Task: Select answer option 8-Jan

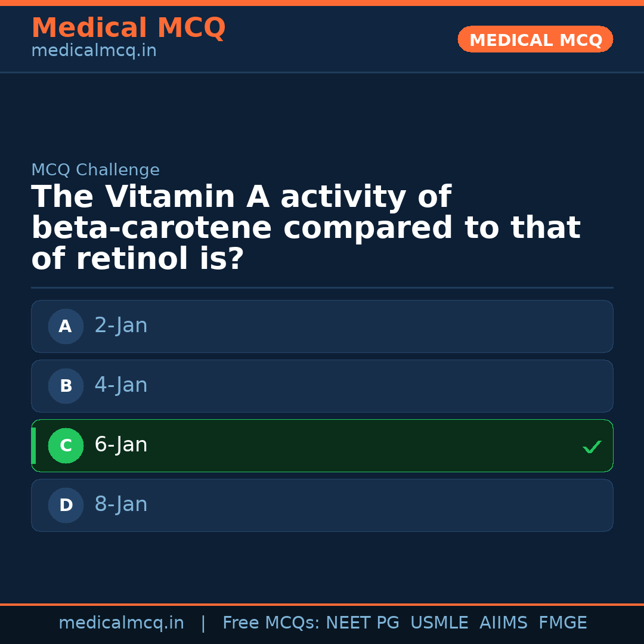Action: (322, 505)
